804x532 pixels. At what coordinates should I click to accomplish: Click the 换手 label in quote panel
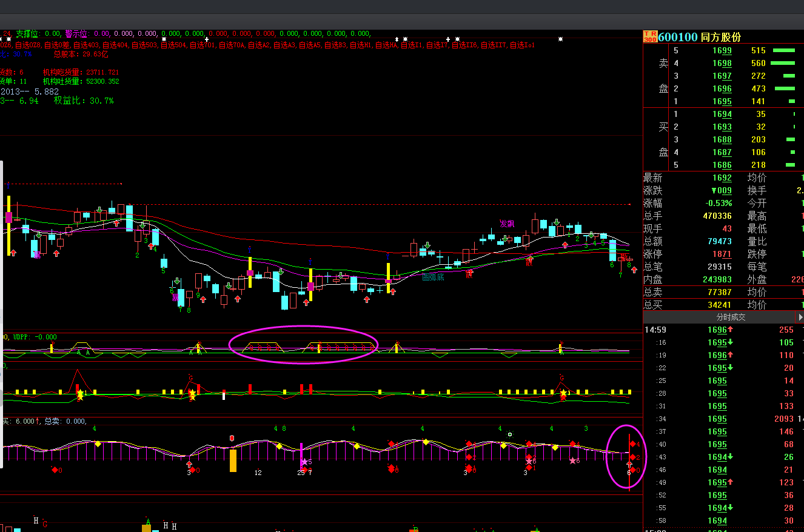757,190
